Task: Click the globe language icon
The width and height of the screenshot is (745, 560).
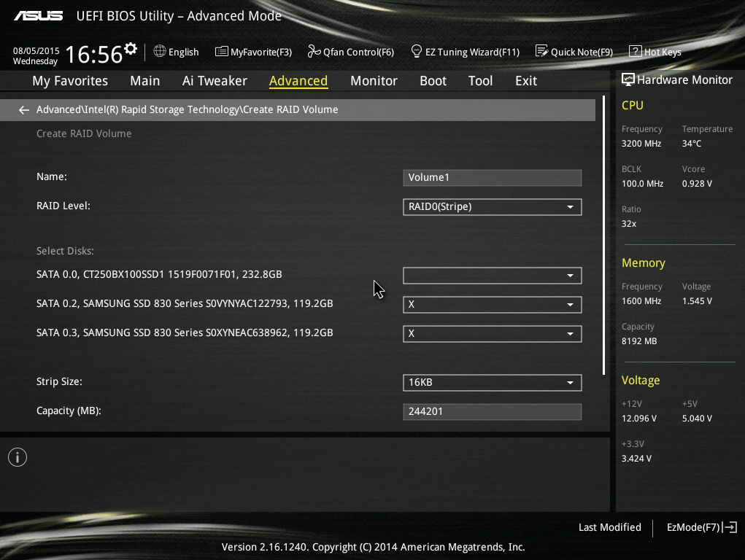Action: pyautogui.click(x=160, y=51)
